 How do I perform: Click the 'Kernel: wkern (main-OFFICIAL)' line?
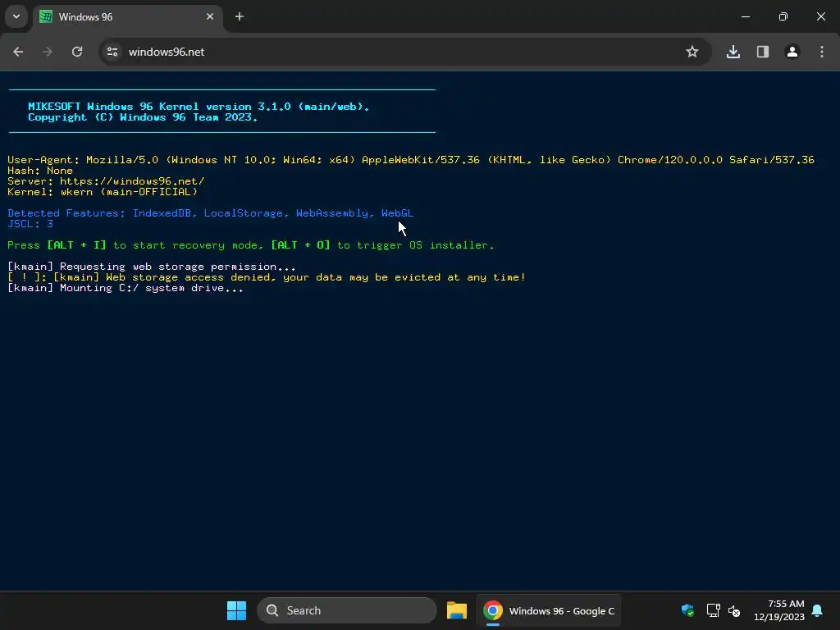[x=103, y=192]
